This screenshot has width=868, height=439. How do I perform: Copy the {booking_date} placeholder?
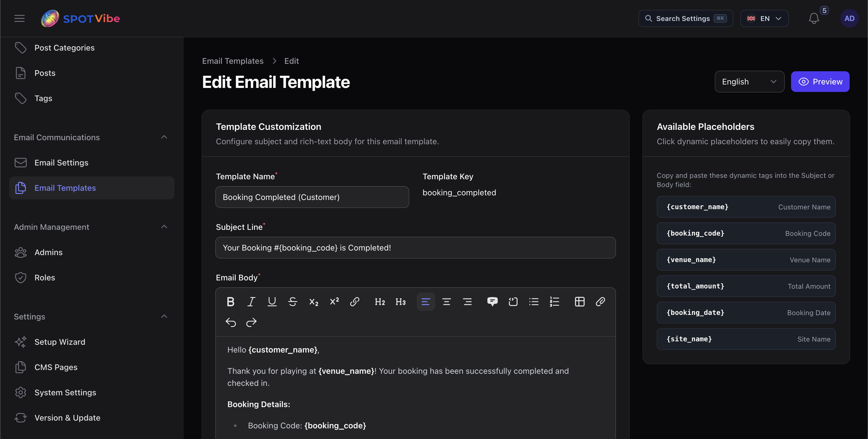pos(746,313)
